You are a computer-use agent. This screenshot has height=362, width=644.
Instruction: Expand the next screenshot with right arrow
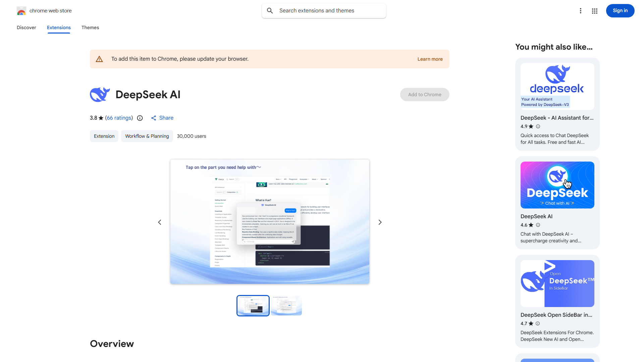click(x=380, y=222)
